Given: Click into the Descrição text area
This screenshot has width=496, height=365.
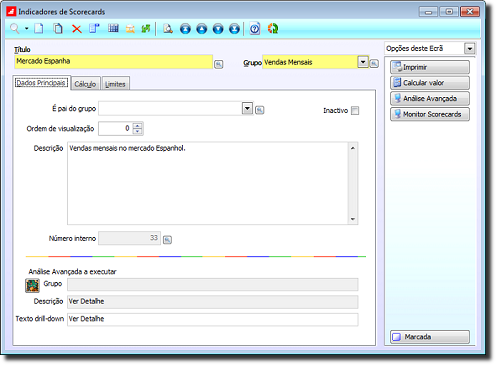Looking at the screenshot, I should click(x=208, y=183).
